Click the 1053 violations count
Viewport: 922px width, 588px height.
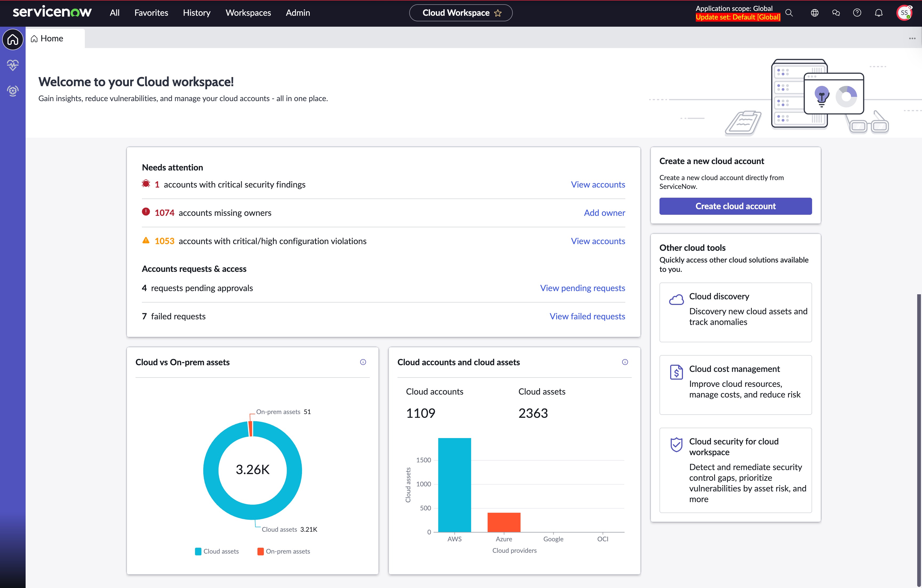point(164,241)
